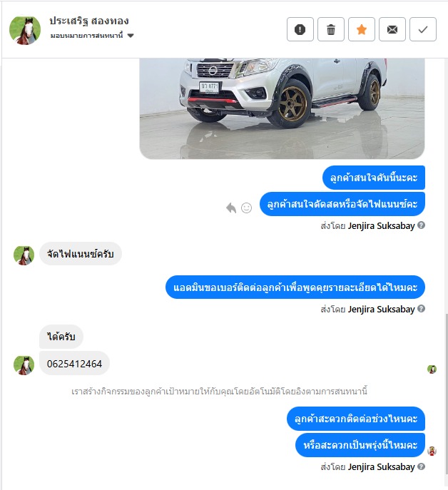448x490 pixels.
Task: Click the conversation vertical scrollbar
Action: click(x=446, y=394)
